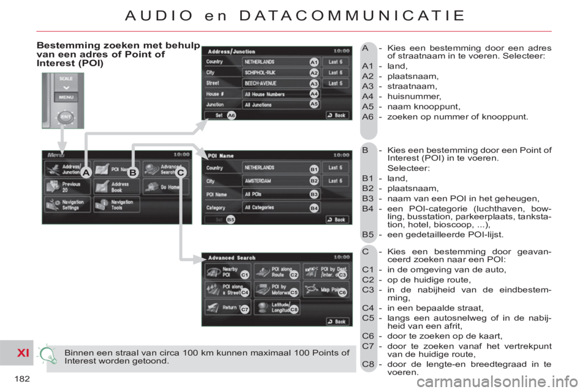Click Last 5 next to City AMSTERDAM
The width and height of the screenshot is (588, 392).
point(336,181)
